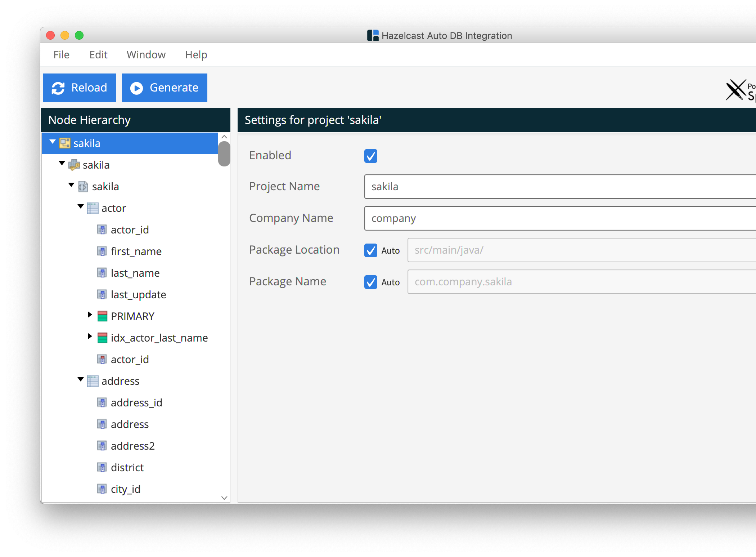Click the Speedment logo at top right
The image size is (756, 557).
point(741,90)
